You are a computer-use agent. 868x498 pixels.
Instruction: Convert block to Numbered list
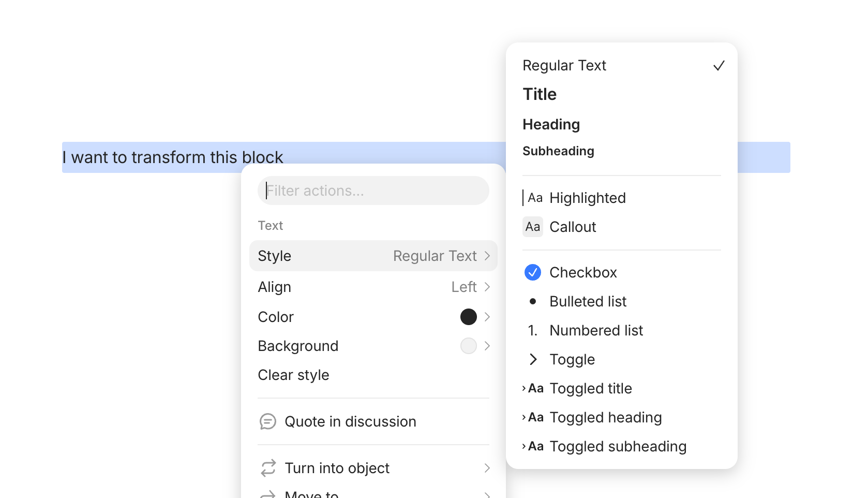(622, 330)
